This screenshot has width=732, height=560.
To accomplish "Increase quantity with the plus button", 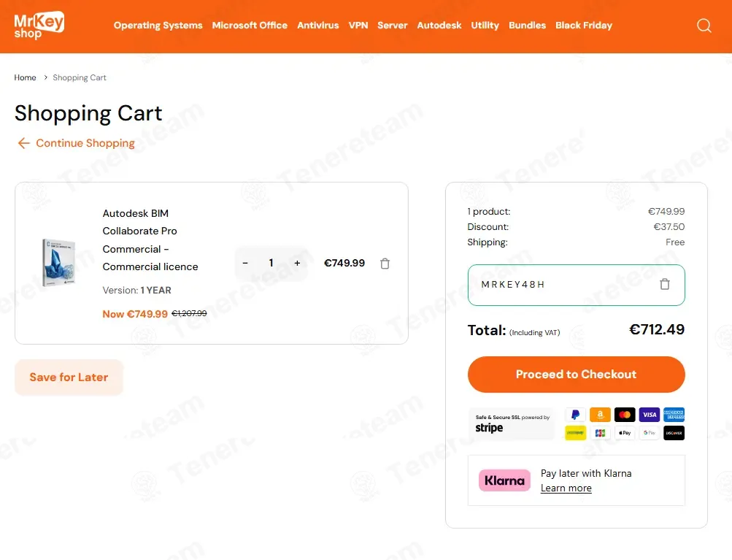I will 297,263.
